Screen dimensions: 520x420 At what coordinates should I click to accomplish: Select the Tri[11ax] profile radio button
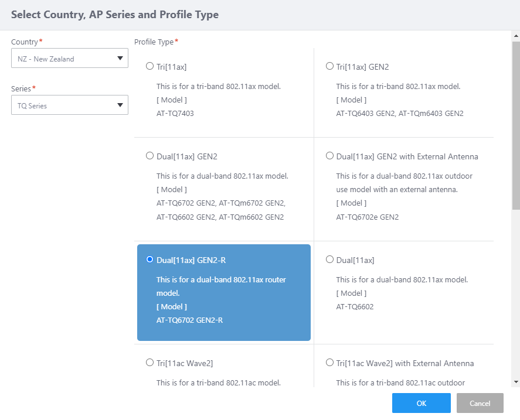pos(149,66)
